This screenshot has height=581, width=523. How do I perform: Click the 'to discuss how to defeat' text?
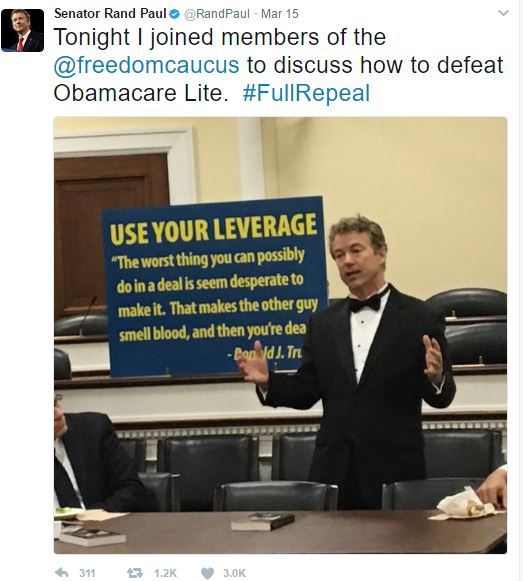(x=375, y=65)
